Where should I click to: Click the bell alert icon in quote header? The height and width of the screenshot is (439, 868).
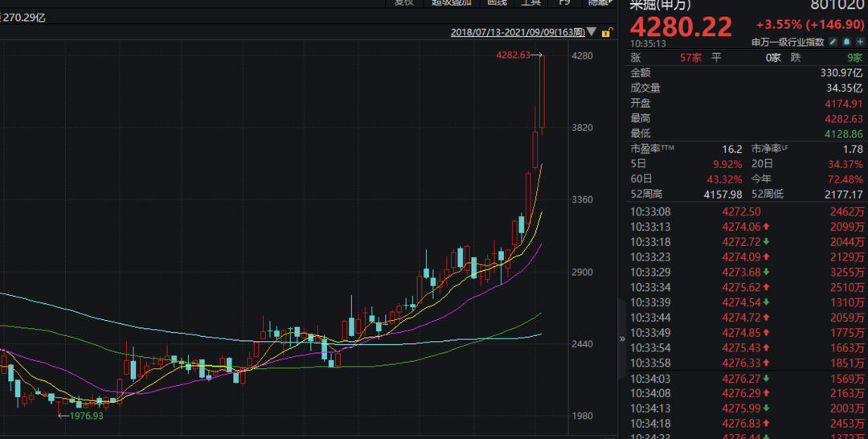click(846, 42)
